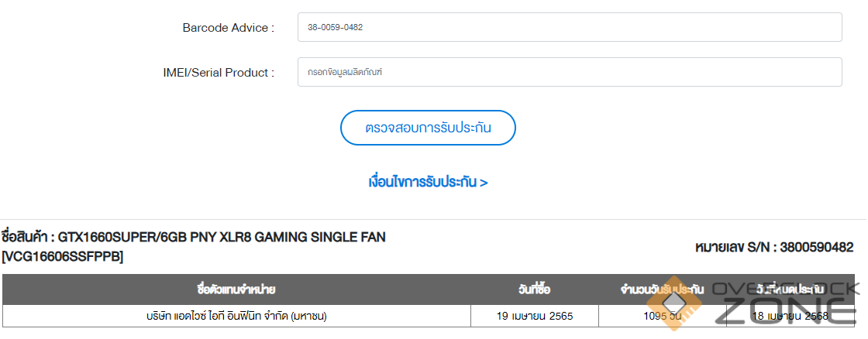Click the วันที่ซื้อ column header

coord(535,289)
